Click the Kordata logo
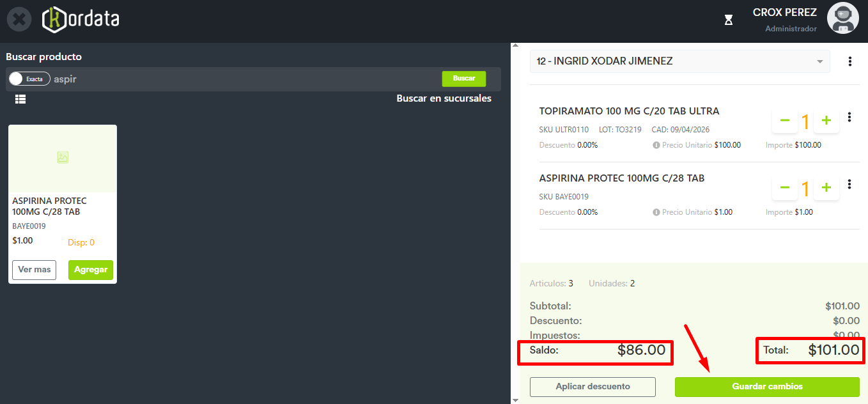Screen dimensions: 868x404 pos(81,20)
